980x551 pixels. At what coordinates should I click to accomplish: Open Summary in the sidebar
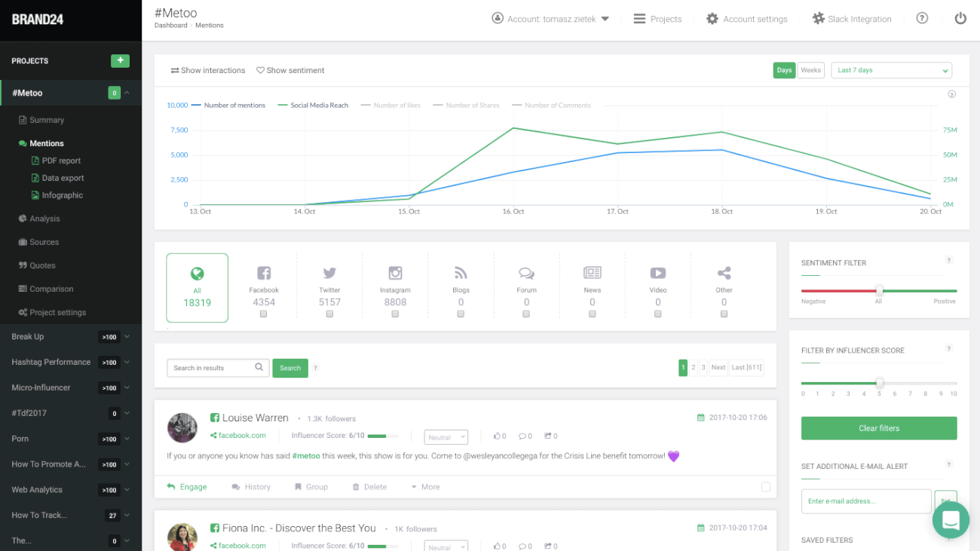coord(41,120)
